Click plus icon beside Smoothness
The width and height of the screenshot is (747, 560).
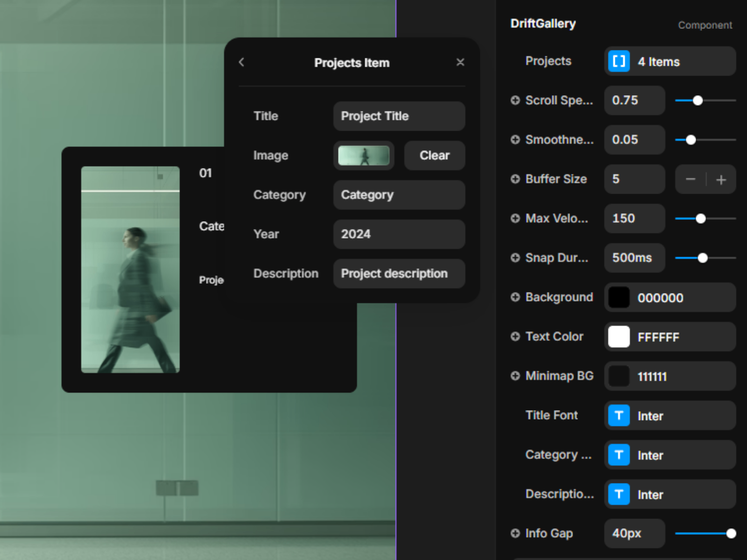tap(515, 140)
